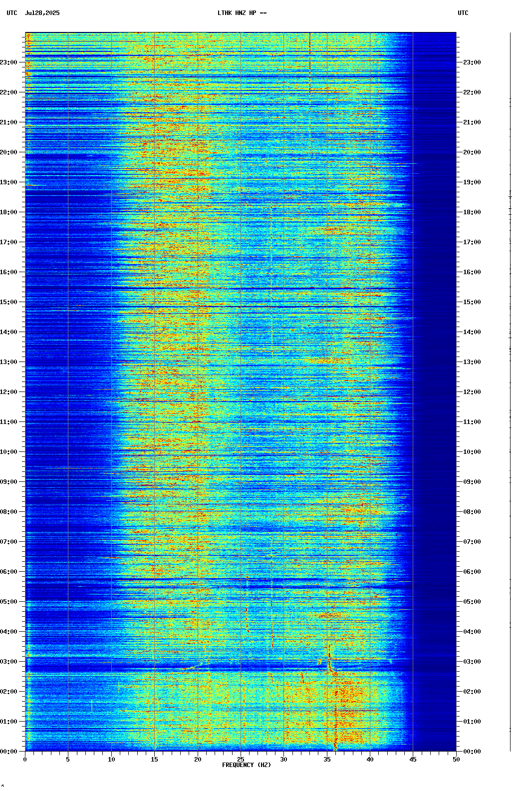This screenshot has width=532, height=791.
Task: Select the FREQUENCY (HZ) axis title
Action: tap(247, 765)
